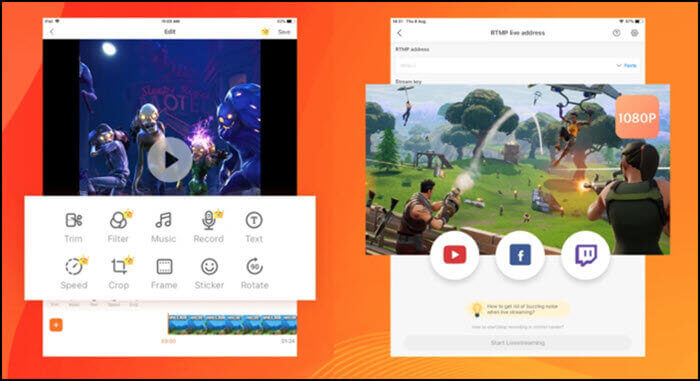
Task: Choose Facebook as streaming platform
Action: pyautogui.click(x=520, y=255)
